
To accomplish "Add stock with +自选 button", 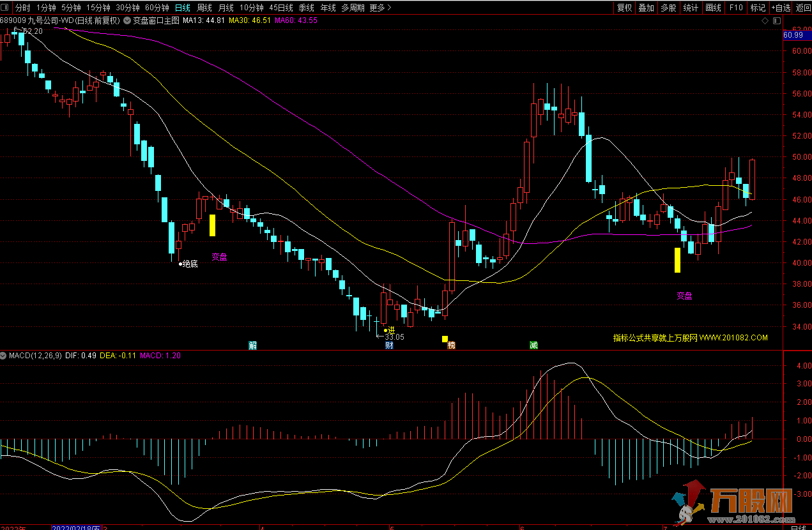I will tap(781, 8).
